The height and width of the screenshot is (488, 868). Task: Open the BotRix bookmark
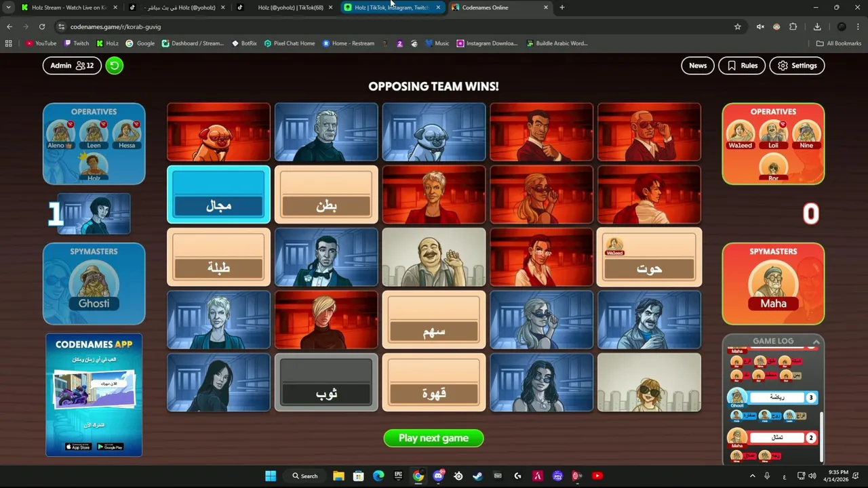(244, 43)
